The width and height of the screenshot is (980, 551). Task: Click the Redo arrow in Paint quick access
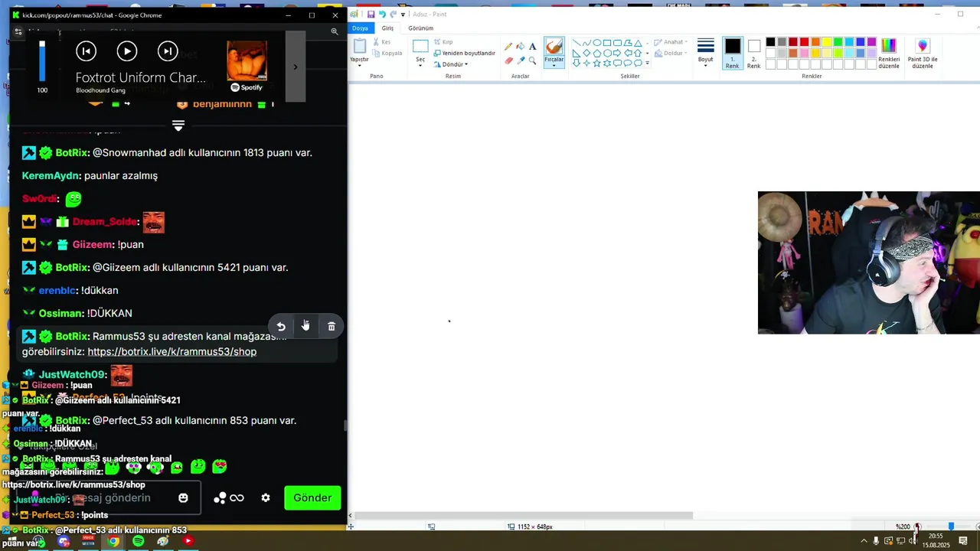click(x=394, y=14)
